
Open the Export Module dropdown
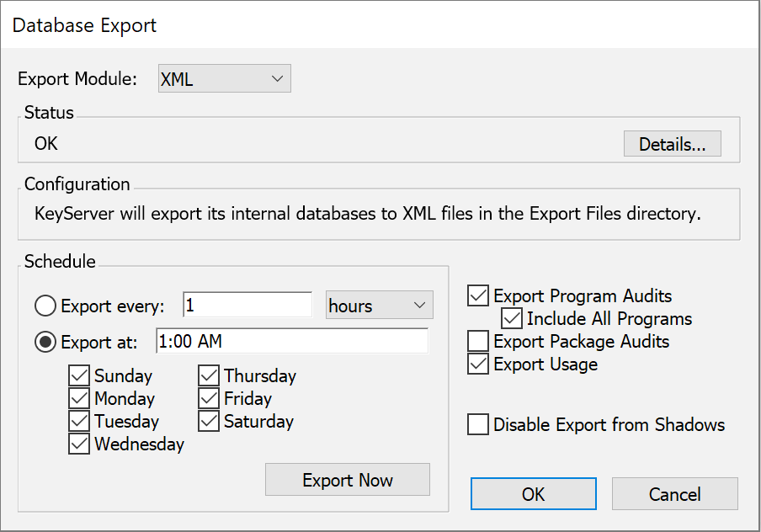(224, 79)
